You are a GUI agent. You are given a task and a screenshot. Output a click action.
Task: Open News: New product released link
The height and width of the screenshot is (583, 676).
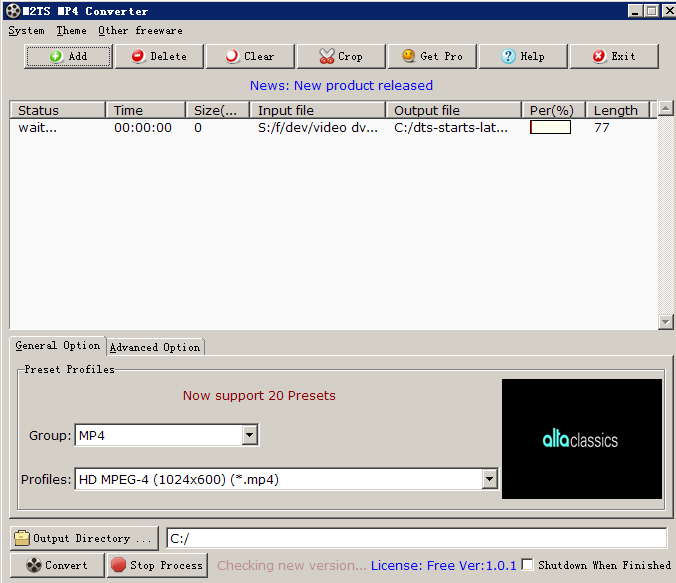tap(341, 85)
